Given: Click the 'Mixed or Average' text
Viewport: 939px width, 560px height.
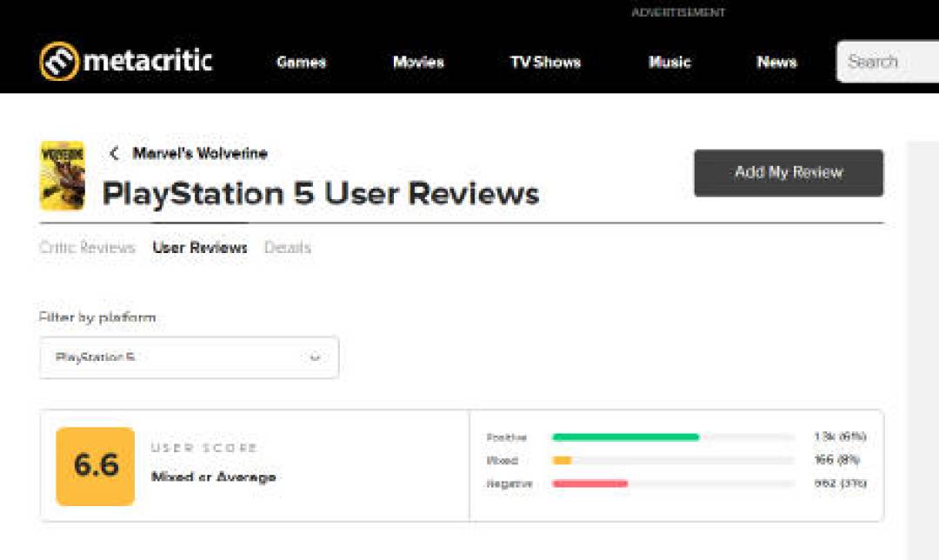Looking at the screenshot, I should 214,477.
